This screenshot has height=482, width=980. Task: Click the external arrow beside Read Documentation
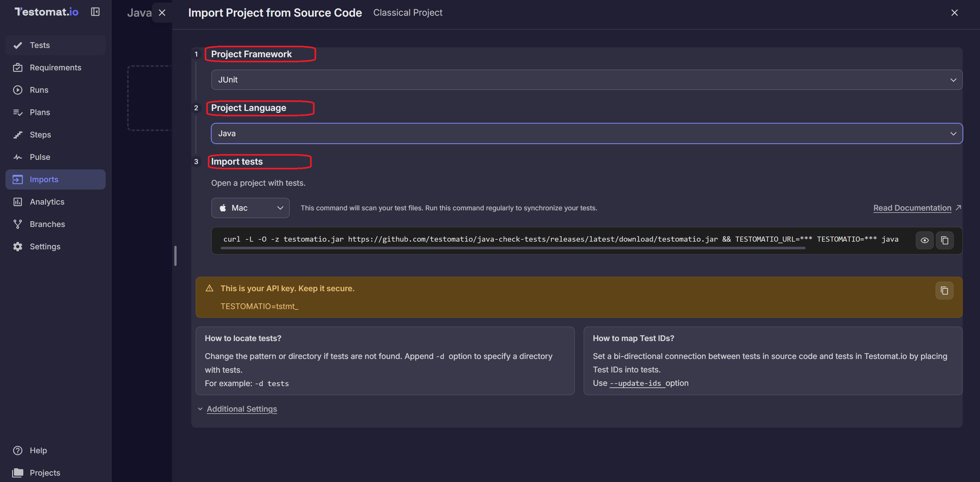point(958,207)
